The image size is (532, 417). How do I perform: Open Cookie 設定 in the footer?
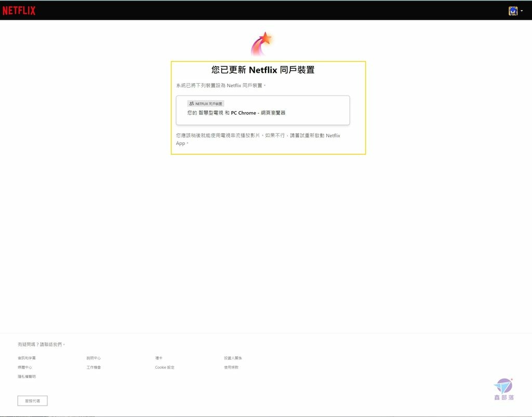(x=165, y=367)
